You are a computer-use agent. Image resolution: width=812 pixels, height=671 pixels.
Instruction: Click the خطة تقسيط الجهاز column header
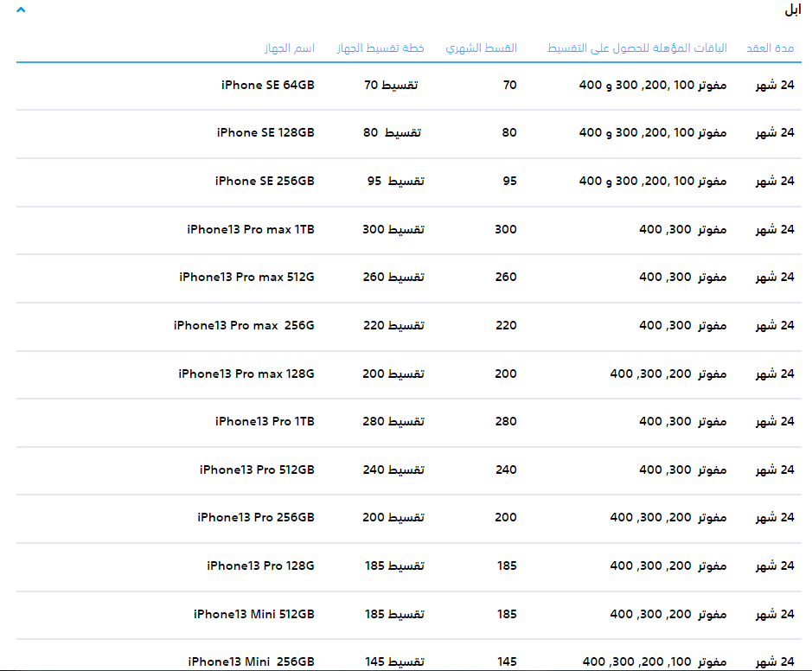(x=380, y=48)
